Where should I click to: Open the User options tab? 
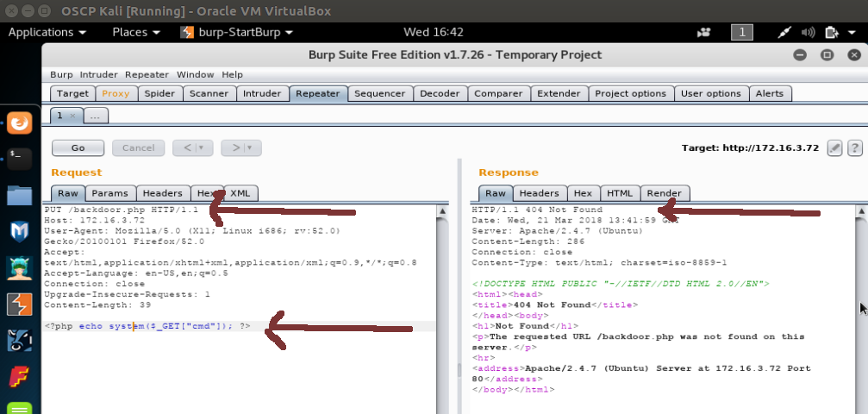[711, 94]
